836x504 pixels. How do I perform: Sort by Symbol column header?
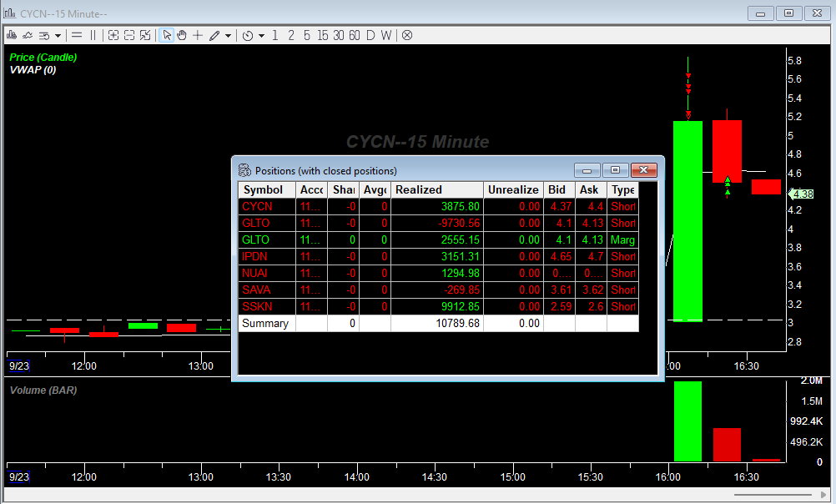[x=267, y=190]
